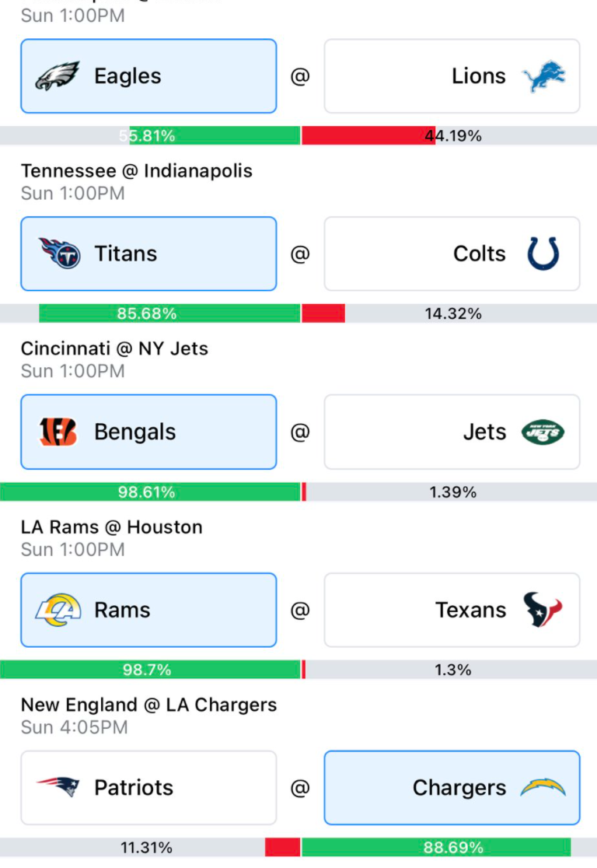Click the Jets team logo
Viewport: 597px width, 868px height.
543,432
